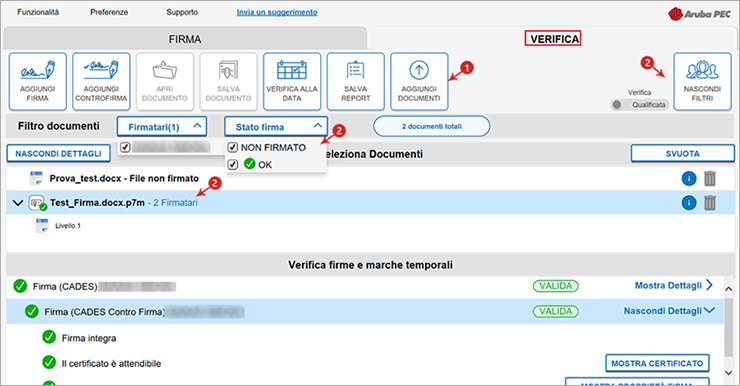Collapse Test_Firma.docx.p7m tree chevron
This screenshot has height=386, width=740.
(18, 203)
